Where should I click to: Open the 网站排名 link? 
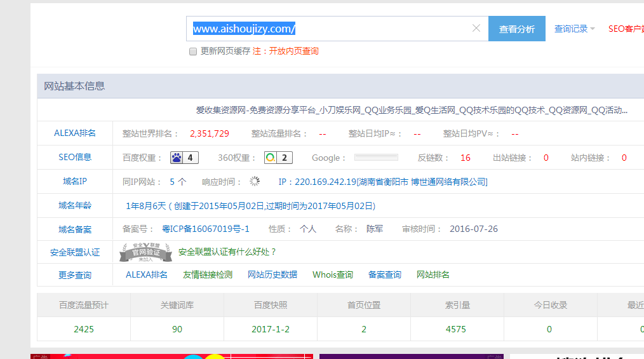(x=433, y=274)
